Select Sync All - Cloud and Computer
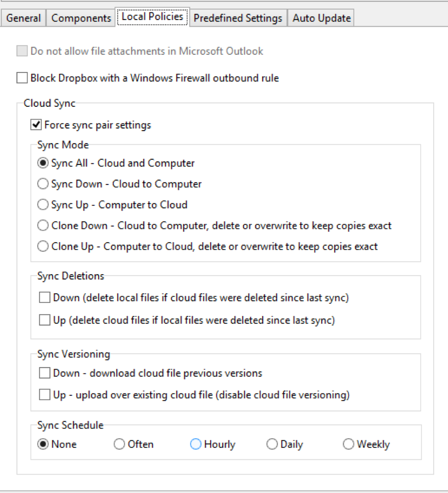This screenshot has height=493, width=448. pyautogui.click(x=43, y=163)
